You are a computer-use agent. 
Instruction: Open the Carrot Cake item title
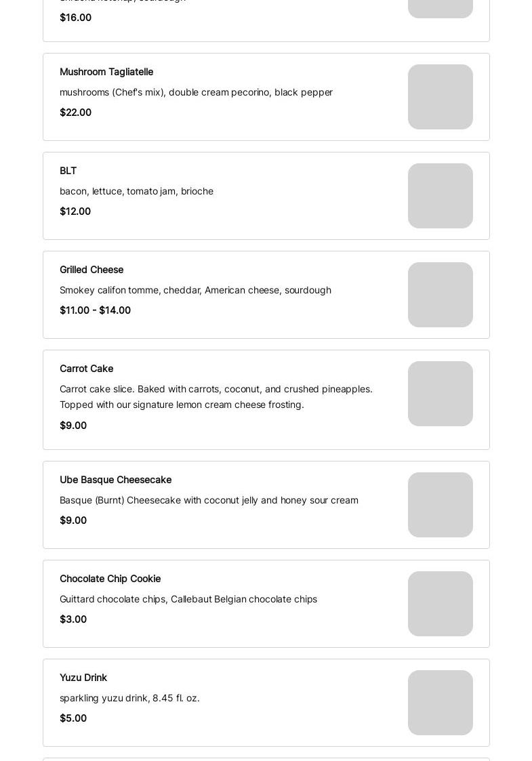click(x=86, y=369)
